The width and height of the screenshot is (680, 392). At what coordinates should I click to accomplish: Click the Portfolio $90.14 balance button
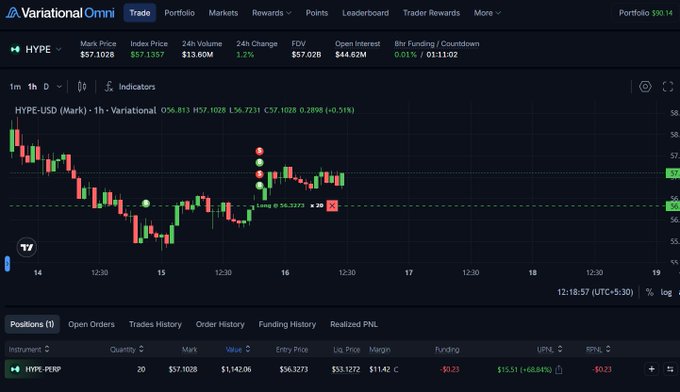[x=645, y=13]
